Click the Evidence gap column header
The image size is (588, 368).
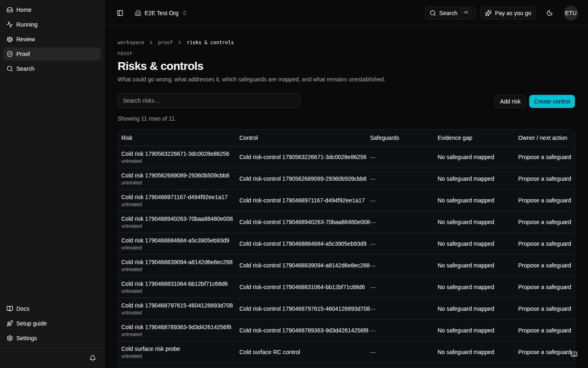pos(455,138)
